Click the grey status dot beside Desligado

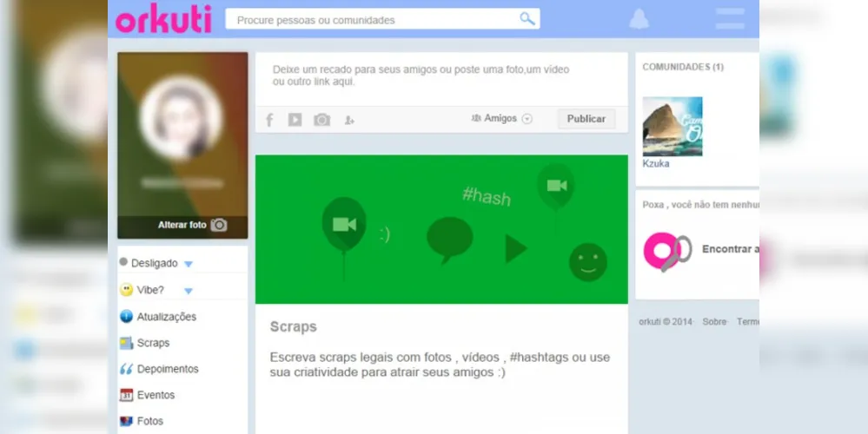coord(123,261)
